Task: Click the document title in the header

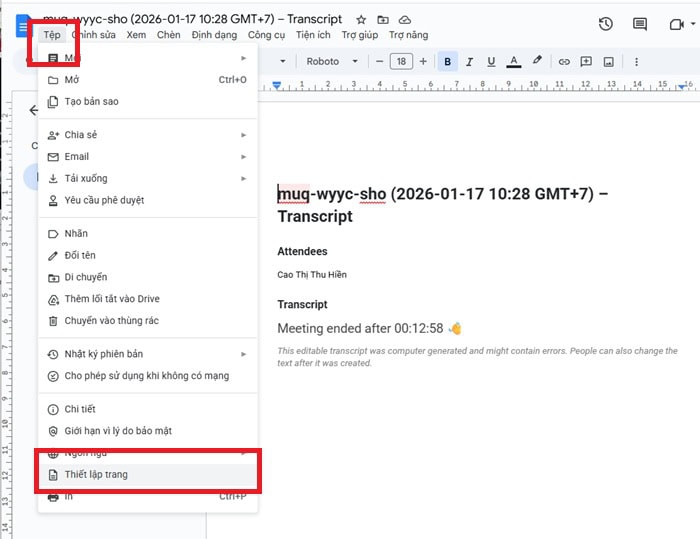Action: [192, 19]
